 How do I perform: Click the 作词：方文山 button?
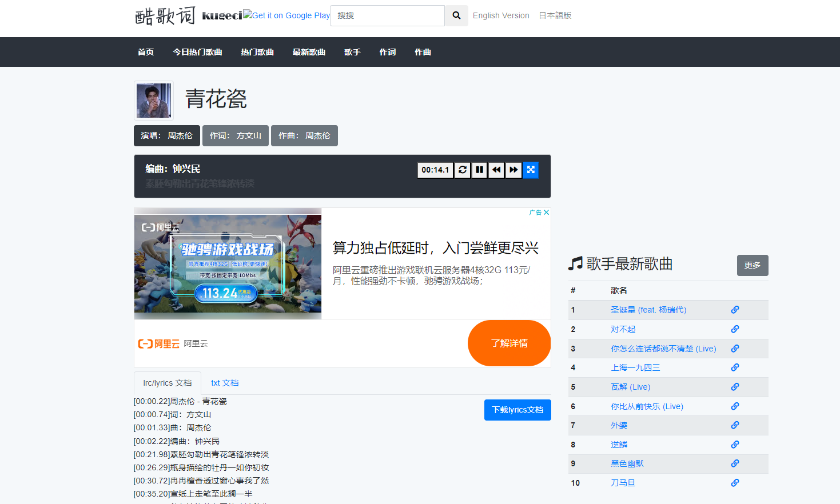click(x=236, y=135)
